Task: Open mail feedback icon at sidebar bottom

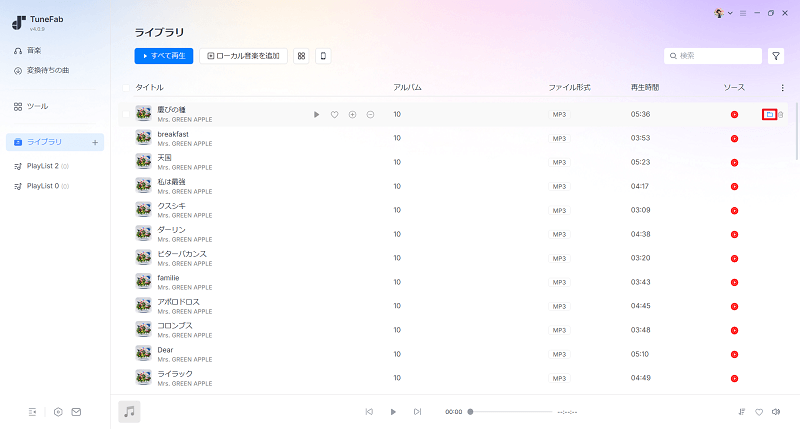Action: pyautogui.click(x=76, y=412)
